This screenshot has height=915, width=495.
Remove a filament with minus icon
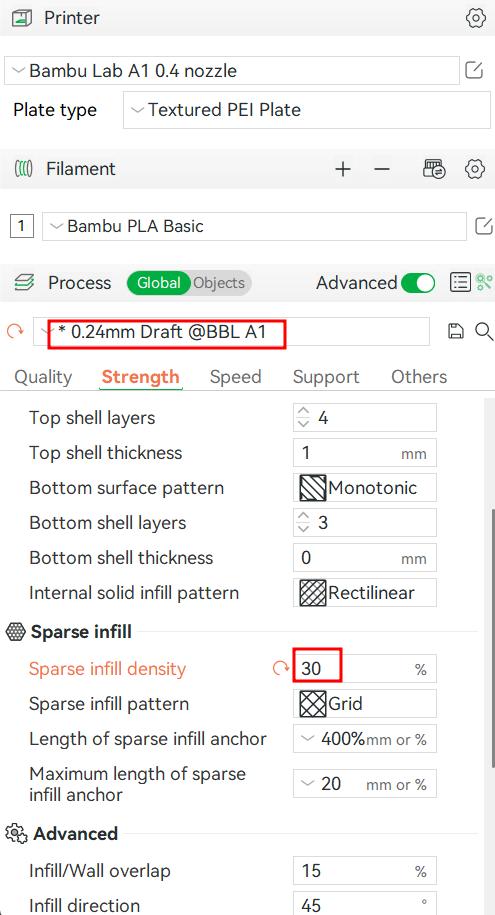click(382, 169)
